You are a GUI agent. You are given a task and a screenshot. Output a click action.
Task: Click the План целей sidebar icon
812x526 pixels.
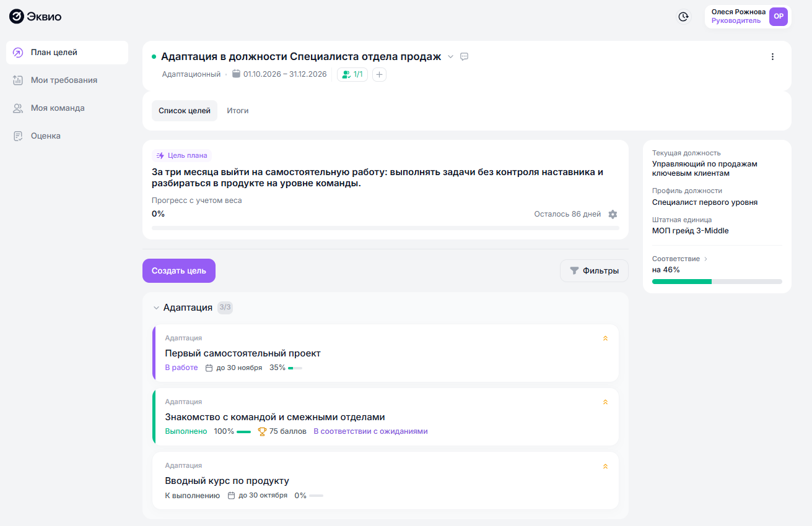tap(18, 53)
